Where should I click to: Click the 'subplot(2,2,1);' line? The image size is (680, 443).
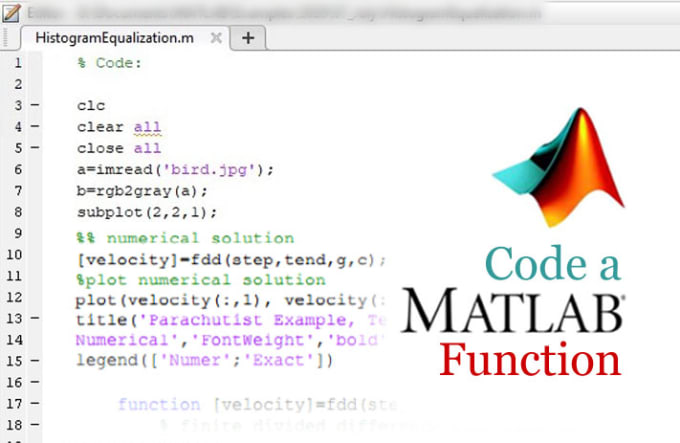click(147, 212)
